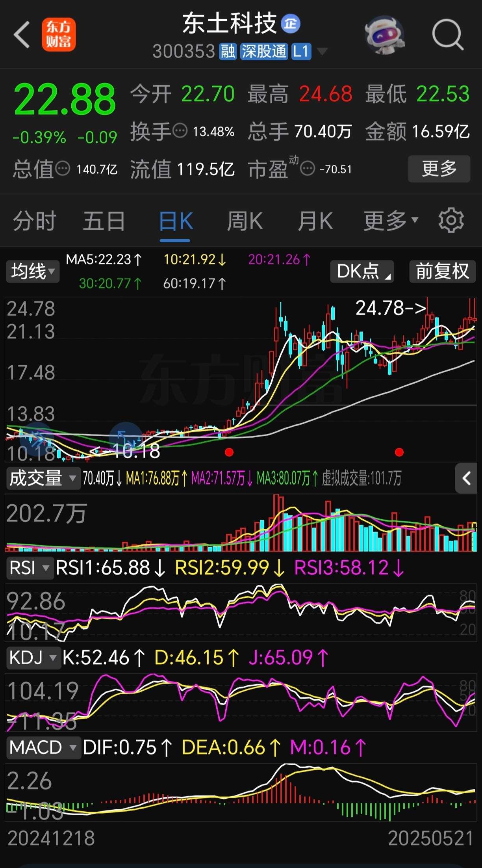Tap the current price 22.88
This screenshot has width=482, height=868.
tap(65, 99)
